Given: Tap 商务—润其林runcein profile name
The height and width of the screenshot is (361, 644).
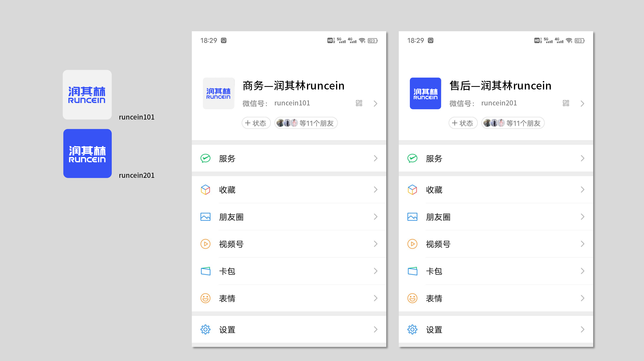Looking at the screenshot, I should (293, 86).
